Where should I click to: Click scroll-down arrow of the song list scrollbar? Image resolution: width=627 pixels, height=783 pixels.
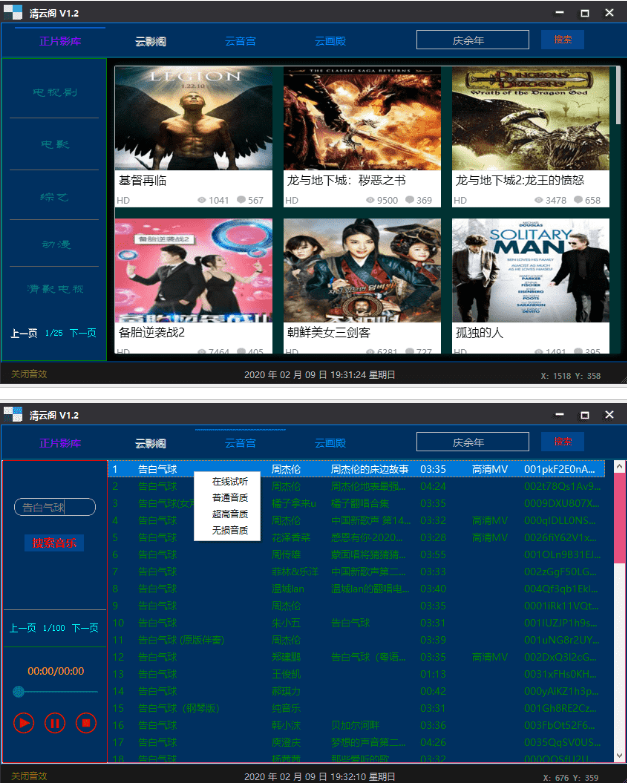620,756
